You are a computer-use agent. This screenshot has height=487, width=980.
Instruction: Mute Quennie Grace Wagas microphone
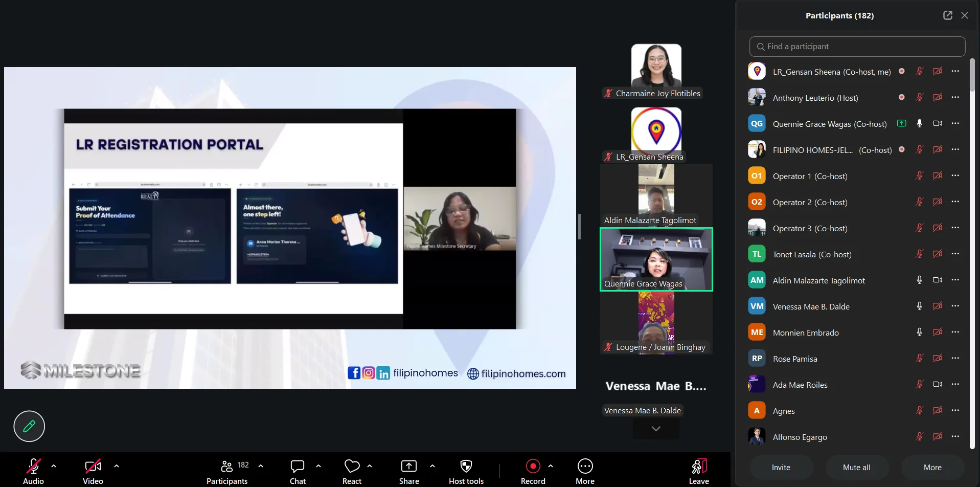(920, 123)
